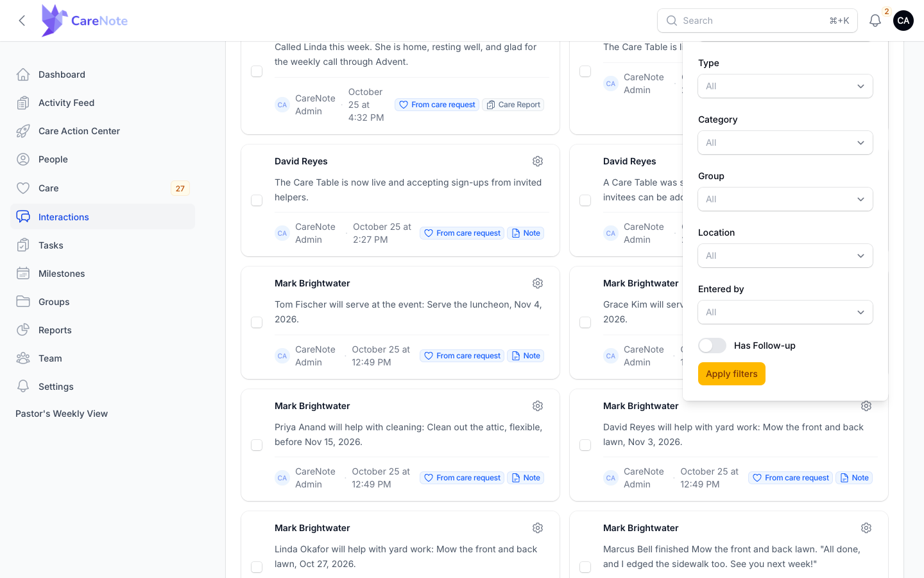
Task: Open gear settings on David Reyes yard work card
Action: [x=866, y=406]
